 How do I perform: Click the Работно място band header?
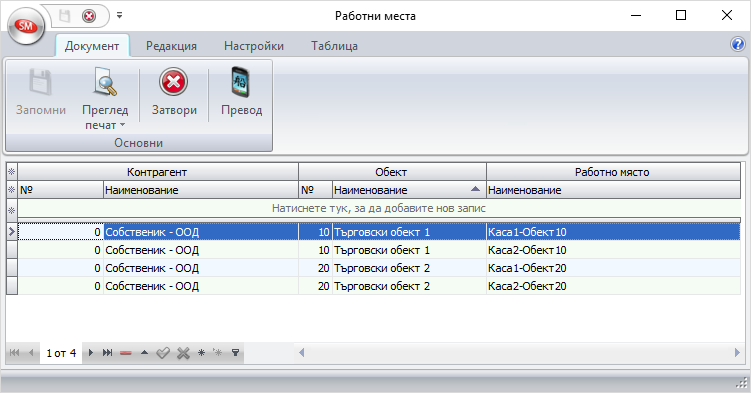(613, 172)
